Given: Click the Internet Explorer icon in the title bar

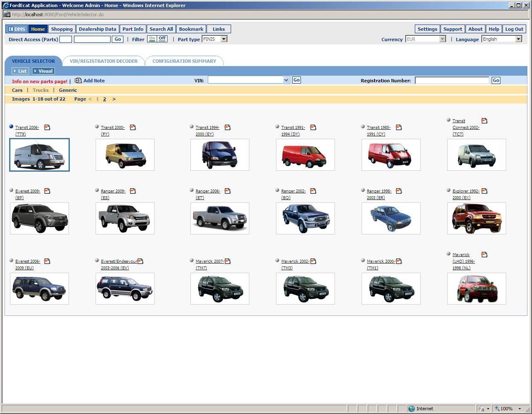Looking at the screenshot, I should tap(5, 5).
